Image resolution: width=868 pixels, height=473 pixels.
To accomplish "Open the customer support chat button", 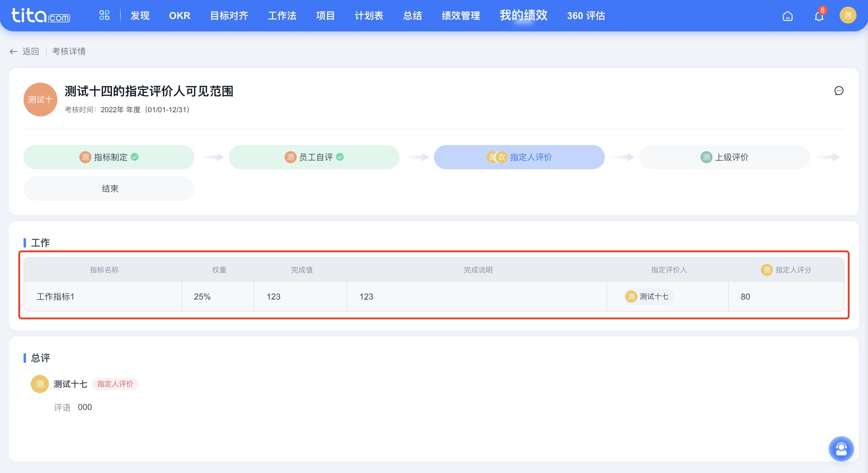I will [x=841, y=449].
